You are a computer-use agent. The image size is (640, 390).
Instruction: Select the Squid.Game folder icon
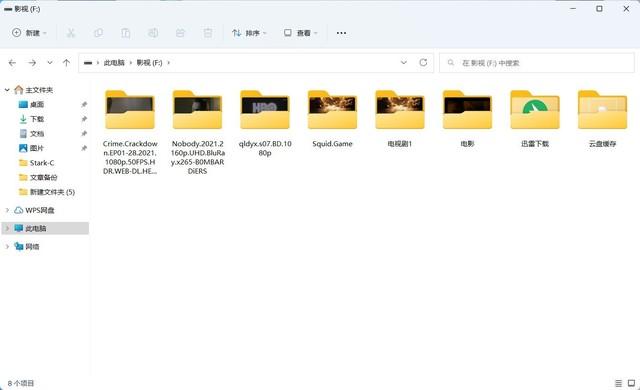tap(332, 110)
